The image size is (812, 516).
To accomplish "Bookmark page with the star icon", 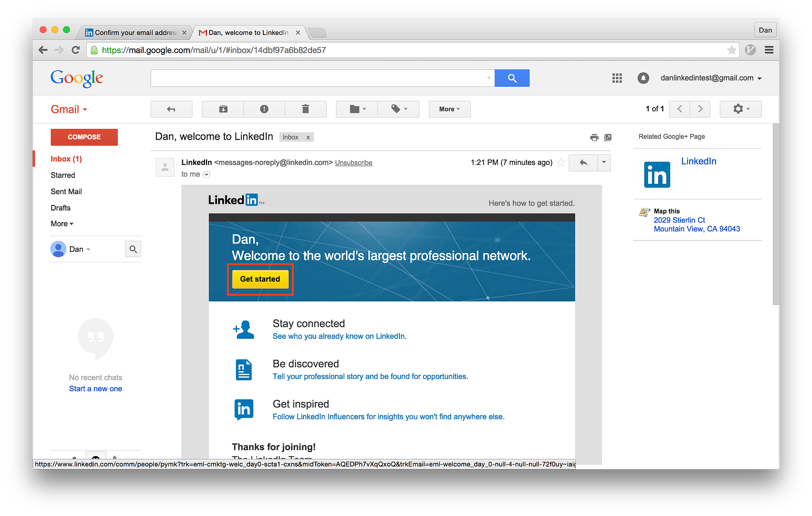I will [x=731, y=50].
